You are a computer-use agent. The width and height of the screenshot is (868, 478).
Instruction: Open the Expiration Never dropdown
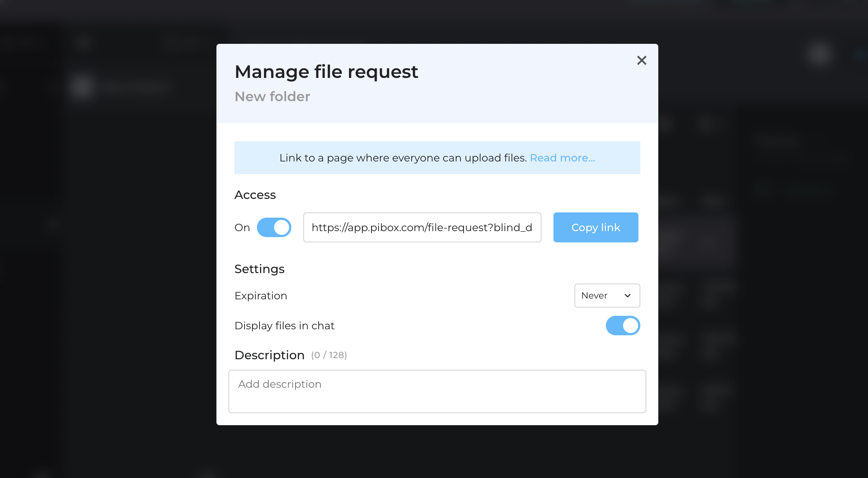coord(607,296)
